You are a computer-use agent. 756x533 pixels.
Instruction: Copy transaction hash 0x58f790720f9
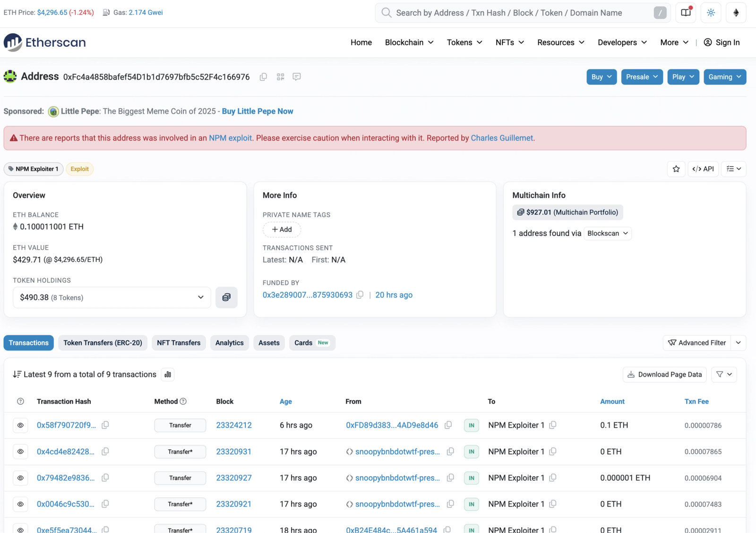(105, 425)
